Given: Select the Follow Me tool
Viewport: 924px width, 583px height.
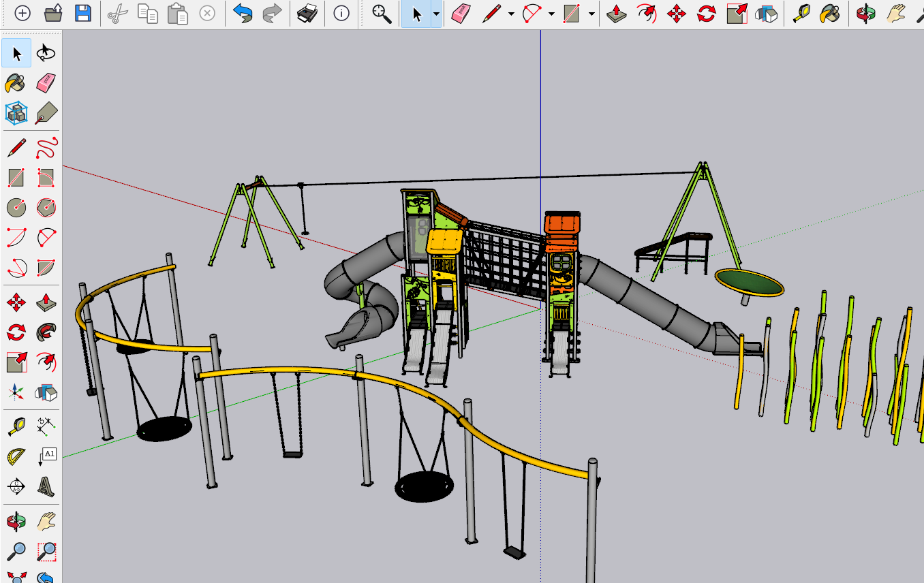Looking at the screenshot, I should point(46,332).
